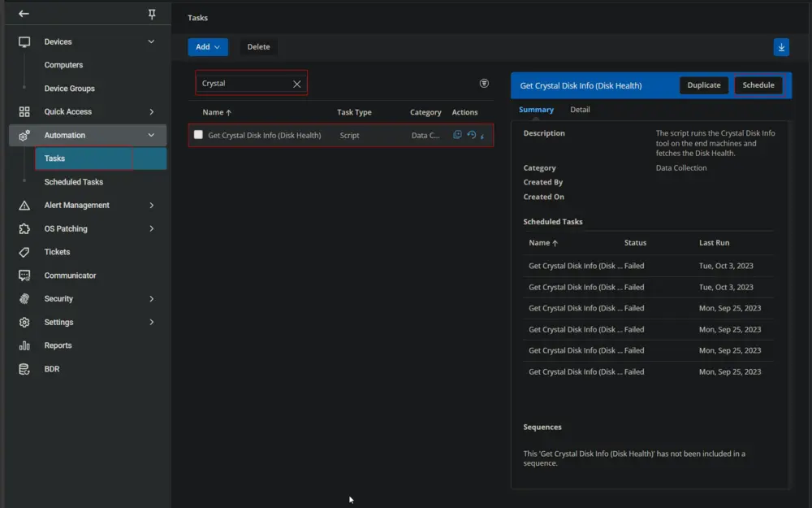
Task: Select the Get Crystal Disk Info task name
Action: (265, 135)
